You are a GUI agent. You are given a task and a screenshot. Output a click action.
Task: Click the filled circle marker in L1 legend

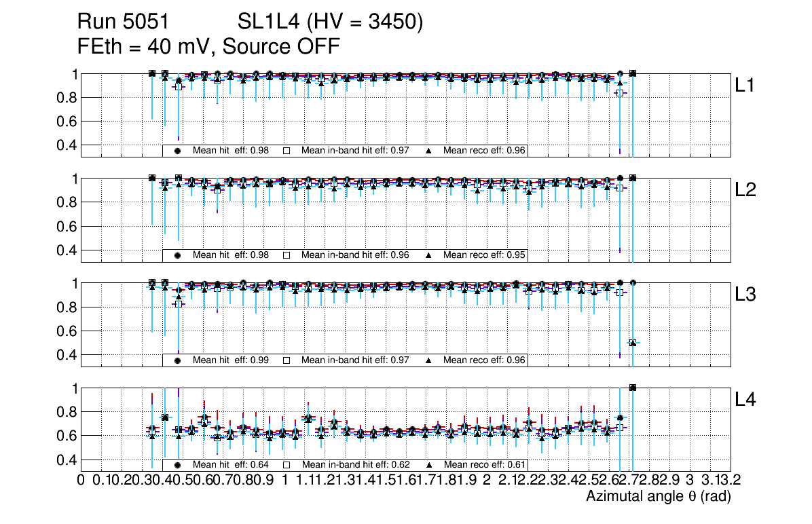[177, 151]
